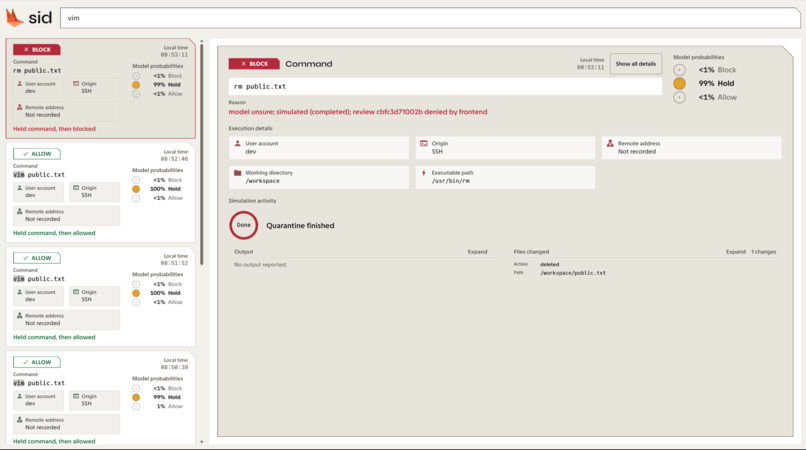Image resolution: width=806 pixels, height=450 pixels.
Task: Click Remote address icon in Execution details
Action: pos(610,143)
